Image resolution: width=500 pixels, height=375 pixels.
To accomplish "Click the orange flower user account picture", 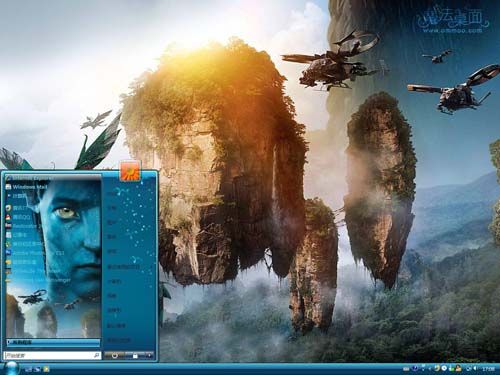I will (x=130, y=171).
